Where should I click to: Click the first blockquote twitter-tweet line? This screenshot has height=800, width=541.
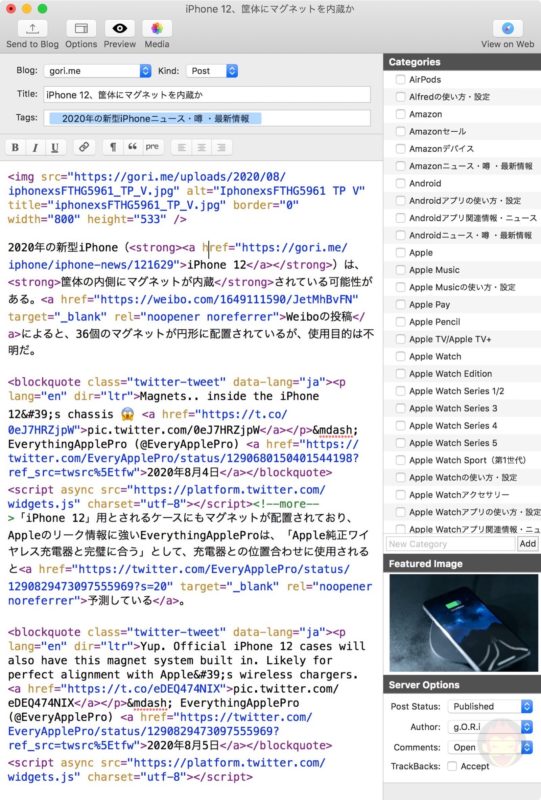point(177,382)
